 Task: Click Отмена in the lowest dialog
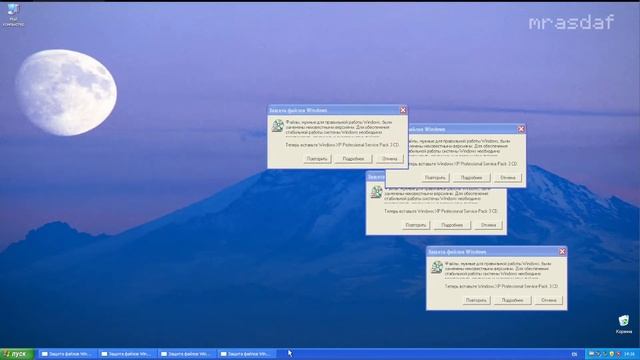[x=549, y=300]
